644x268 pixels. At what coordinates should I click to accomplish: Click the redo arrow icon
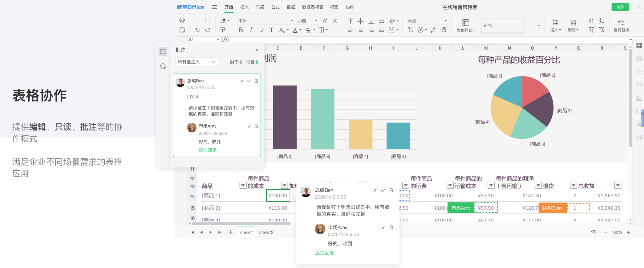tap(208, 30)
